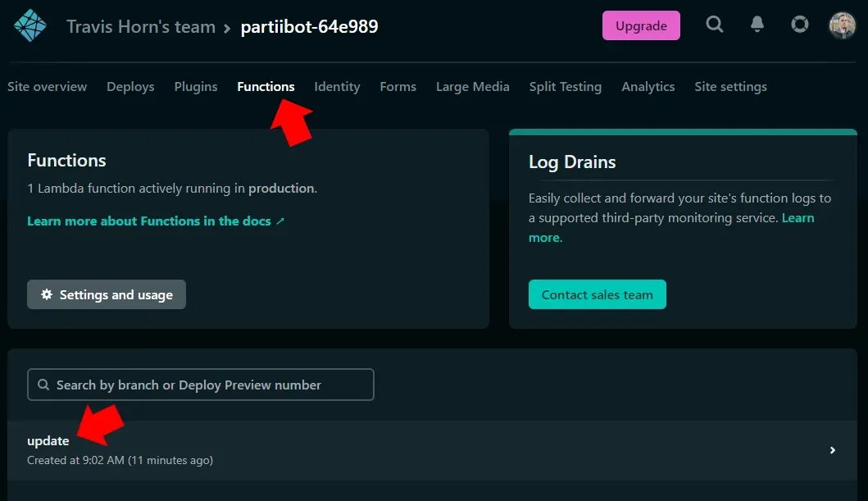Open the notifications bell

pos(757,25)
